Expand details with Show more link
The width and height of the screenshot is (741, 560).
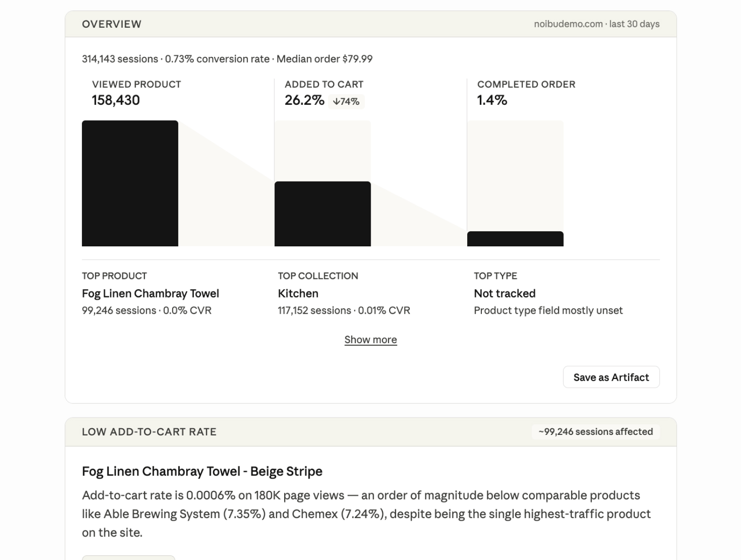(x=371, y=339)
